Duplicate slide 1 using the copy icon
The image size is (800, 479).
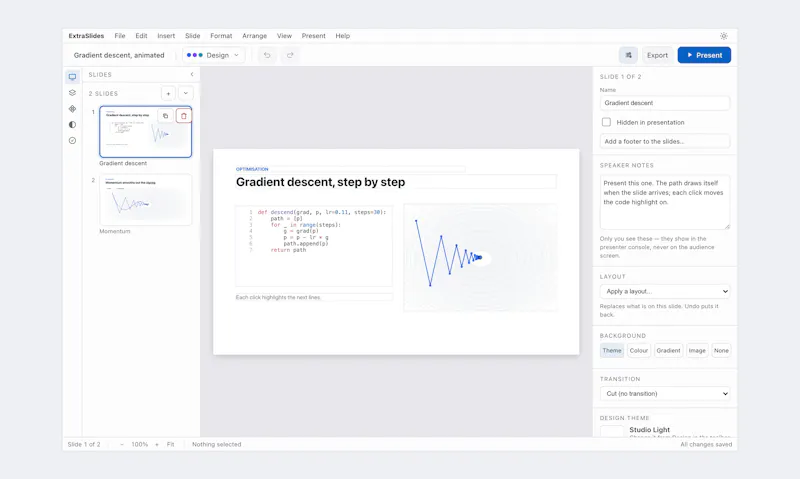pyautogui.click(x=165, y=116)
